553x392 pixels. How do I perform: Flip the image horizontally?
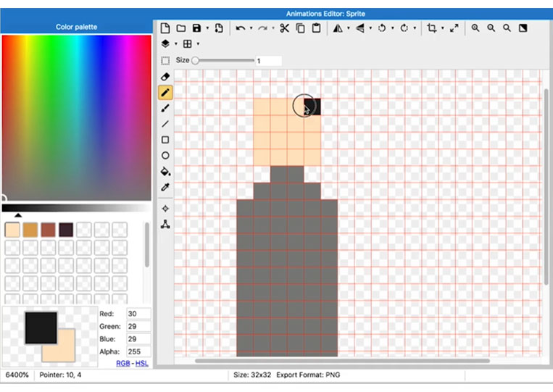pos(338,28)
